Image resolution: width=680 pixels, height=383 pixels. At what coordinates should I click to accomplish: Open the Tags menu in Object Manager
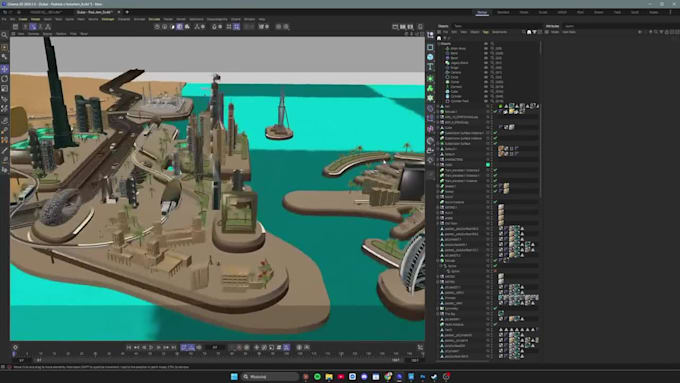485,32
